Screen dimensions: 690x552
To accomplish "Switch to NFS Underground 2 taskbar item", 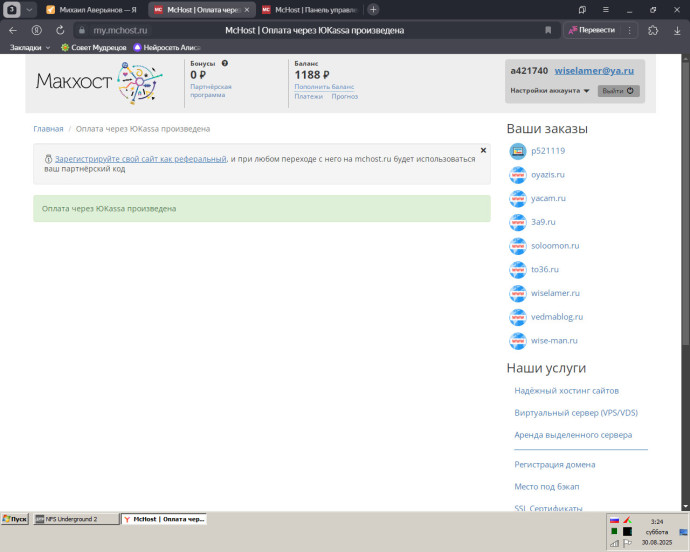I will click(x=76, y=519).
